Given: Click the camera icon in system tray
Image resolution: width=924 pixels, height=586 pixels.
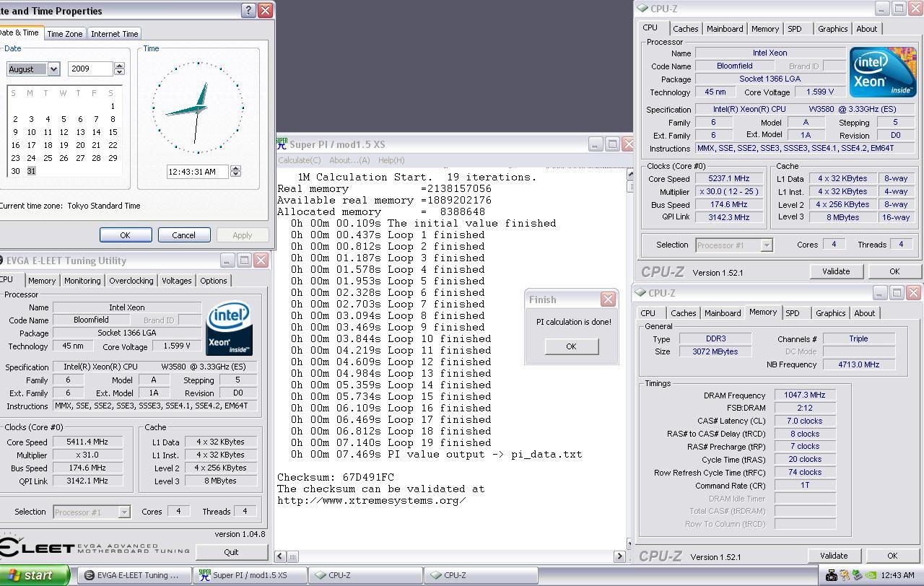Looking at the screenshot, I should click(831, 575).
